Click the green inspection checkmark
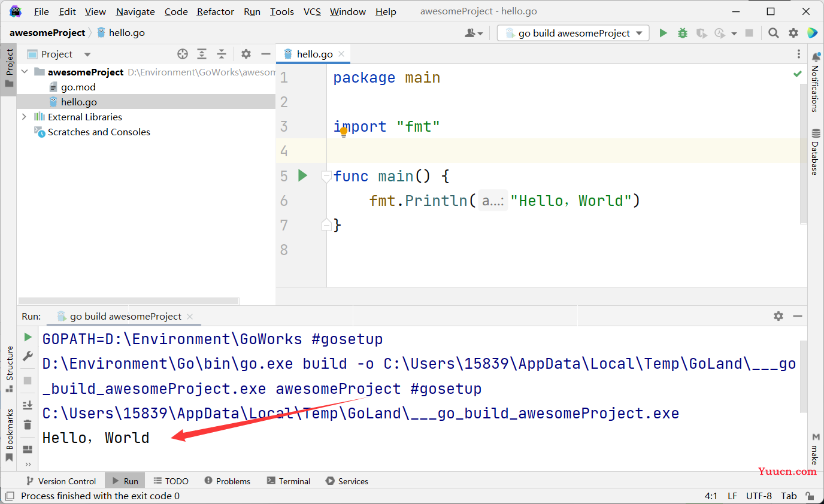 (x=798, y=74)
